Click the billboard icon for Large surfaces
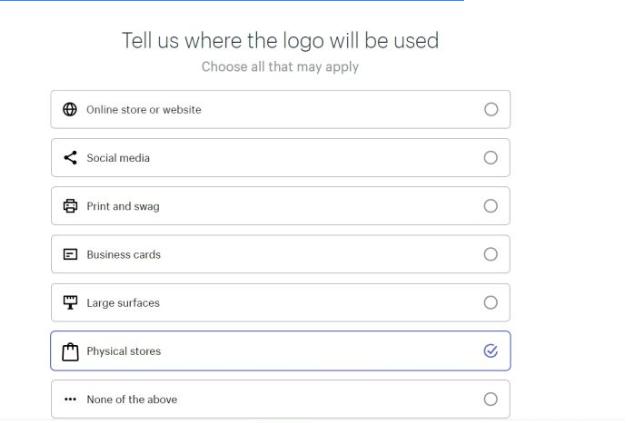This screenshot has height=423, width=634. (70, 303)
